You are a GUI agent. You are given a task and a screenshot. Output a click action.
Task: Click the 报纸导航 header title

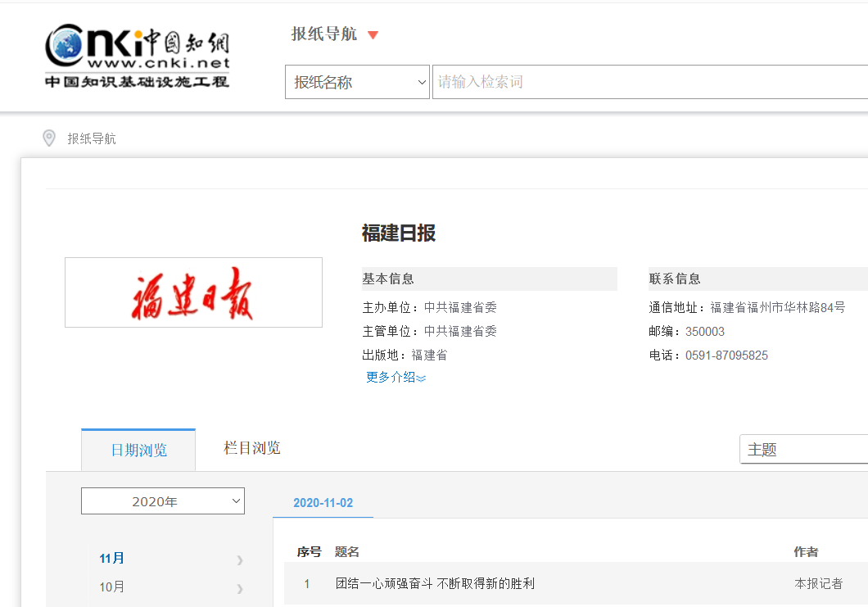coord(324,34)
